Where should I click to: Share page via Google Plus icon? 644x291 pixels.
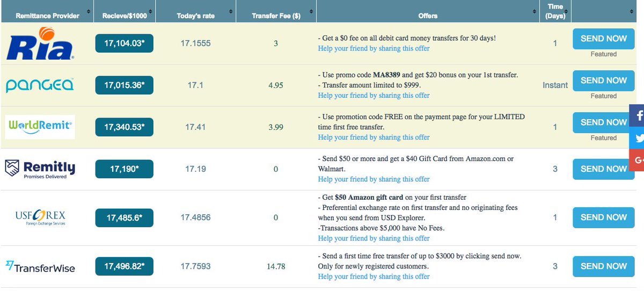pyautogui.click(x=637, y=160)
